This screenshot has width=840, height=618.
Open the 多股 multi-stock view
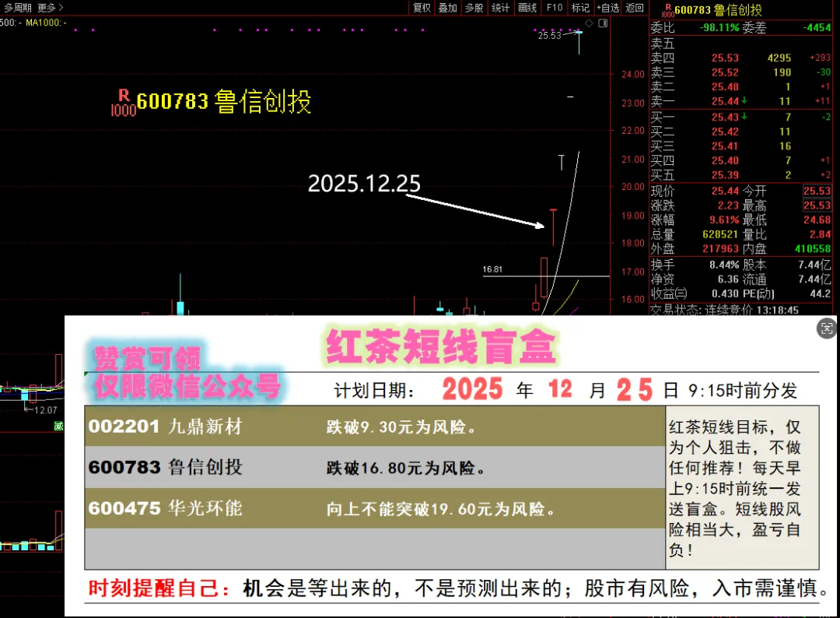click(x=474, y=8)
